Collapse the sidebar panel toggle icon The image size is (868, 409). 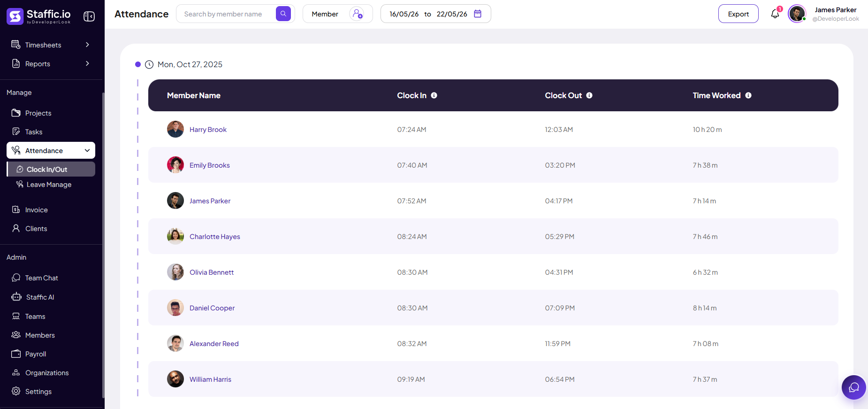[89, 16]
